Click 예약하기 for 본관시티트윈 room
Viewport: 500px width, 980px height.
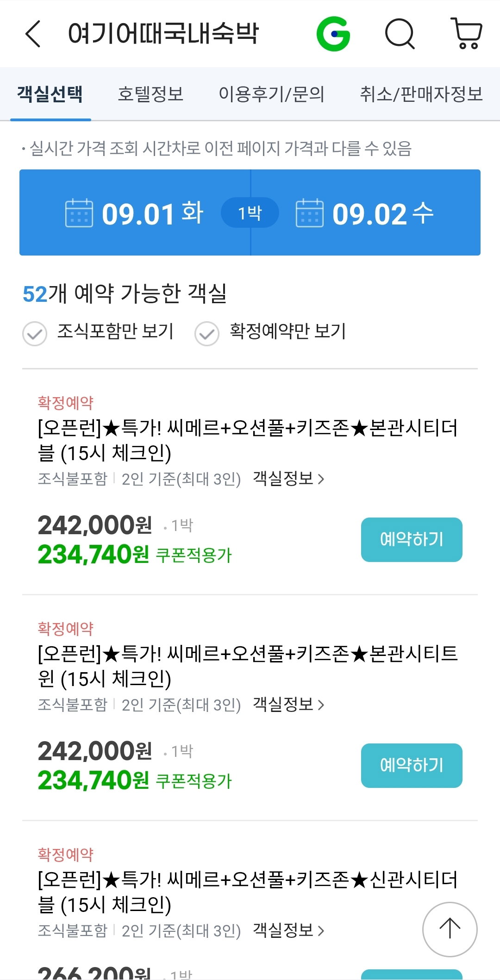[x=412, y=765]
